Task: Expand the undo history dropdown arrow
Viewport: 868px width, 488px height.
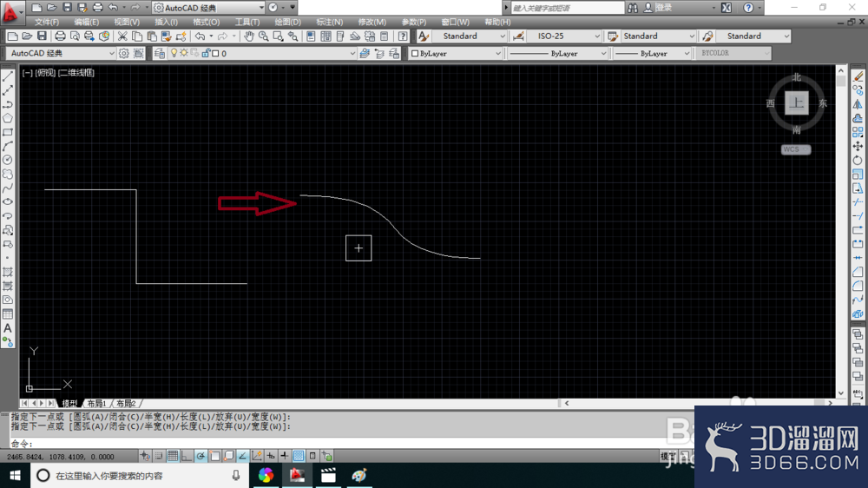Action: tap(211, 36)
